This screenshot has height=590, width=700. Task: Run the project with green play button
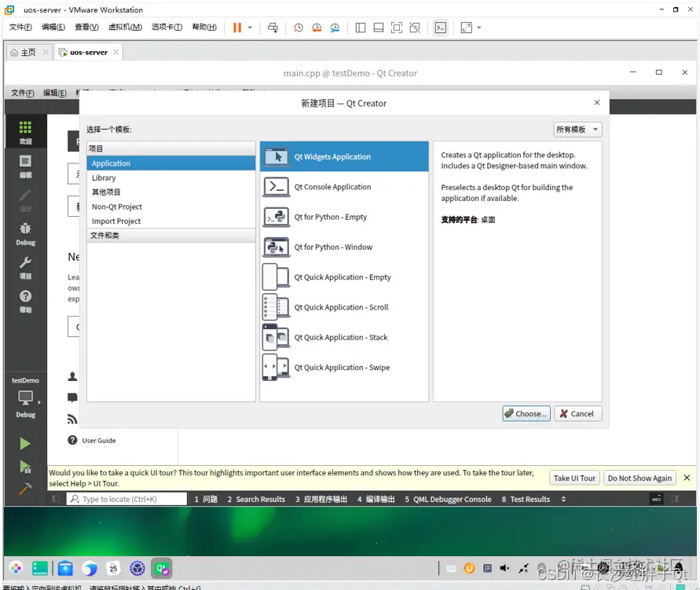pyautogui.click(x=25, y=444)
